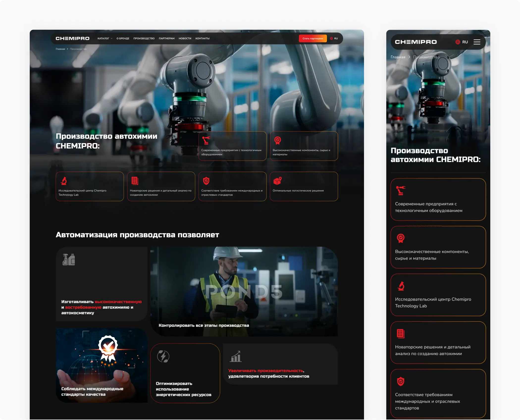Go to the ПРОИЗВОДСТВО menu item
This screenshot has width=520, height=420.
(x=144, y=38)
